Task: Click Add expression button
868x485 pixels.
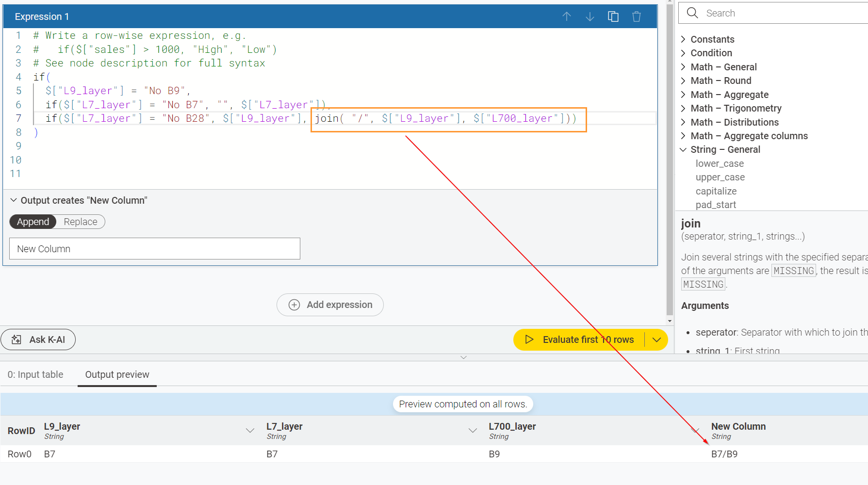Action: coord(330,305)
